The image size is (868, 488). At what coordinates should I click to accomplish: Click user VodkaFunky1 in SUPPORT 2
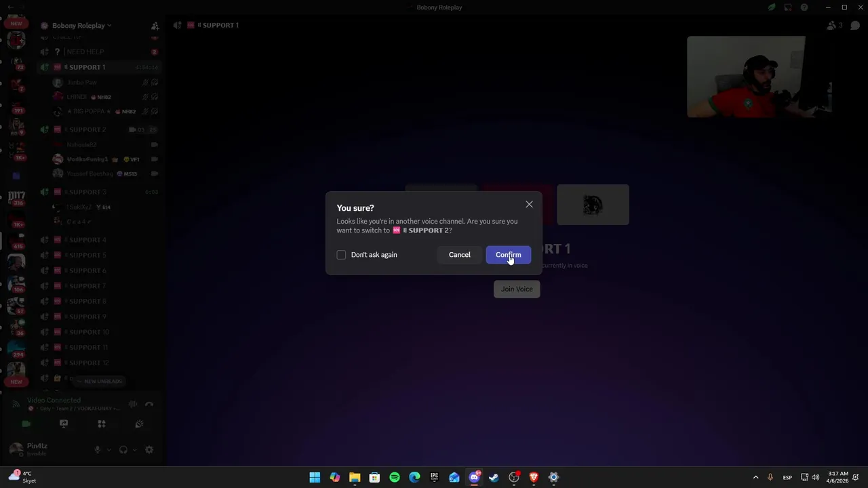(x=105, y=159)
